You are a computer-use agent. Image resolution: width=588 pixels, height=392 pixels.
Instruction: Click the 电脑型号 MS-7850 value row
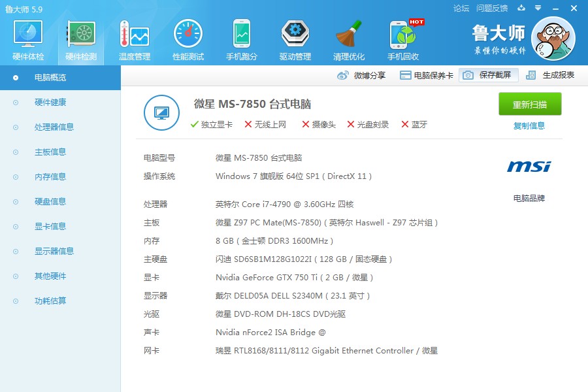258,158
